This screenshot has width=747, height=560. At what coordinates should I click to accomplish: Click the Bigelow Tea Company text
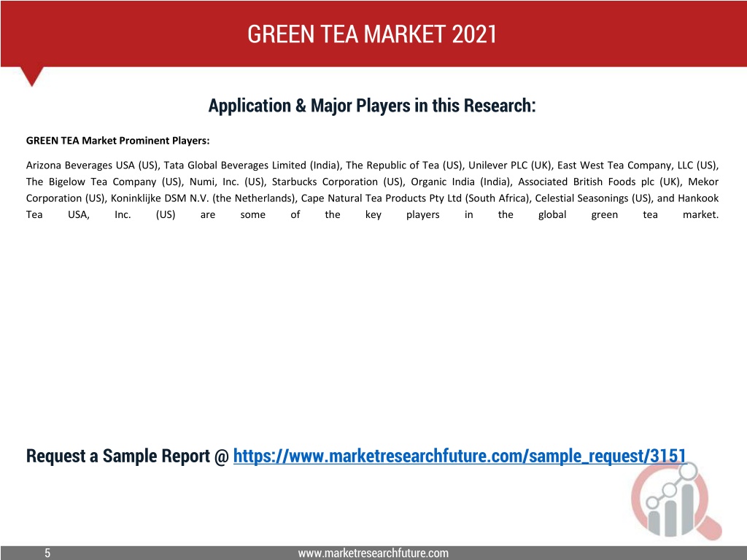pos(102,182)
